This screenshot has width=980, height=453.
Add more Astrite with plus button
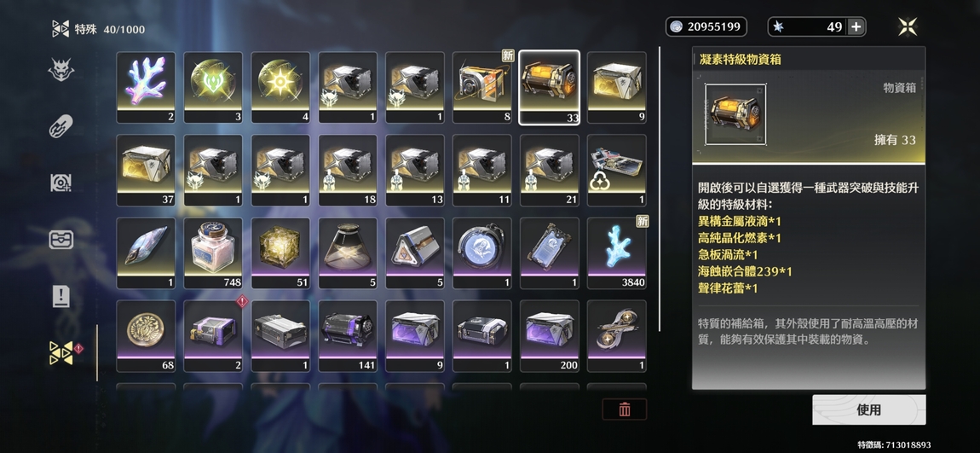pos(856,27)
